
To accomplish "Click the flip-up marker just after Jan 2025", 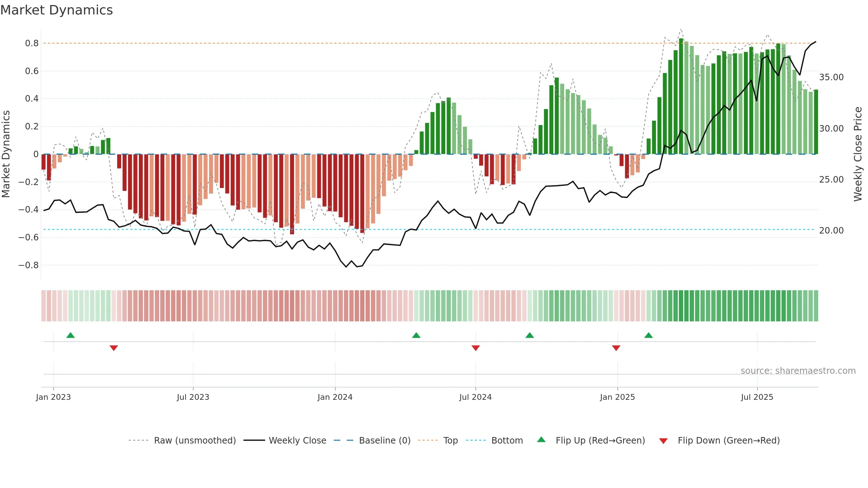I will (x=648, y=335).
